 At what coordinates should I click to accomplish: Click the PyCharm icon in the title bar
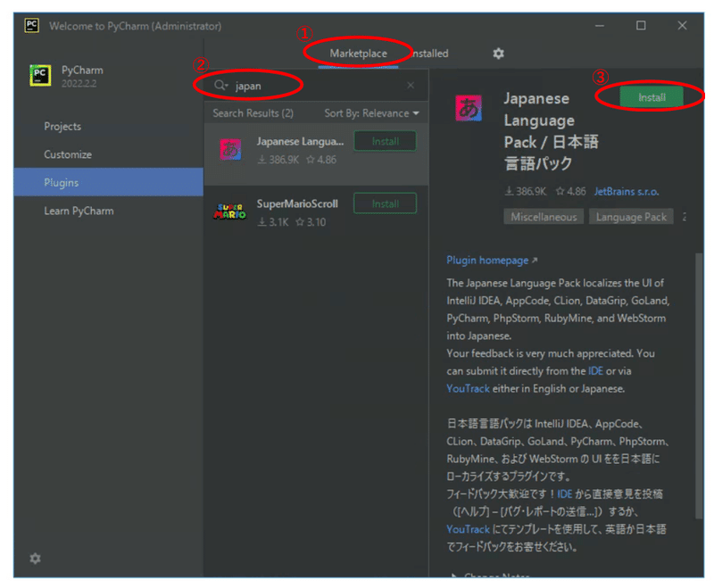(x=31, y=26)
